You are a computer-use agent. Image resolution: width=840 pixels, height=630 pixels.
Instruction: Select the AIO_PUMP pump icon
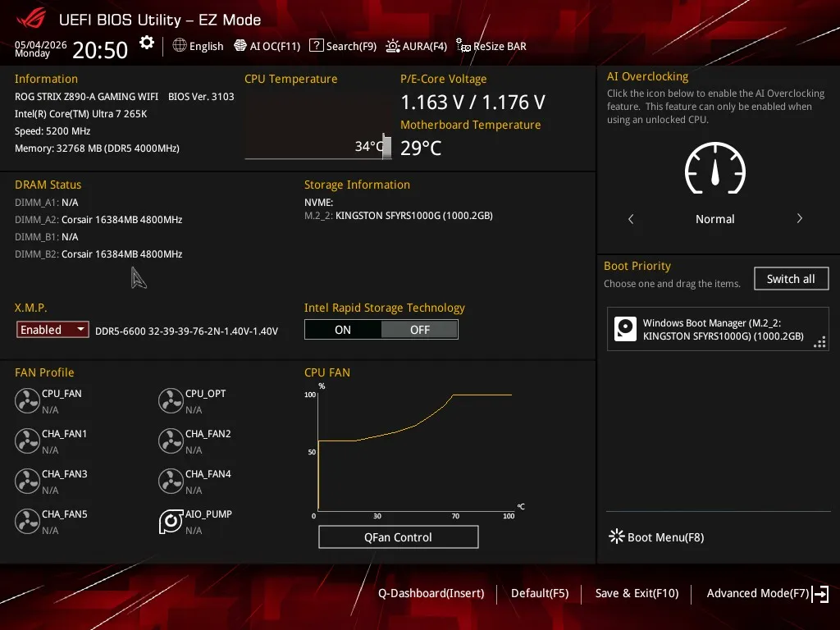point(171,521)
